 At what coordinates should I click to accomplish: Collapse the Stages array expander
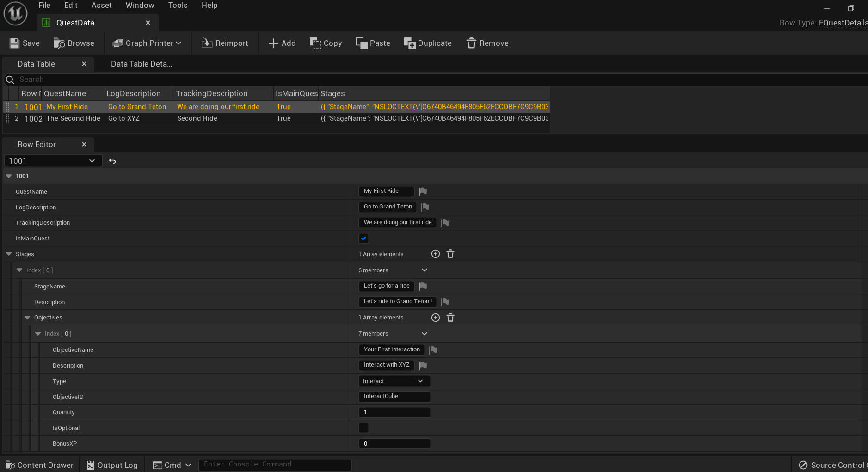pyautogui.click(x=9, y=254)
